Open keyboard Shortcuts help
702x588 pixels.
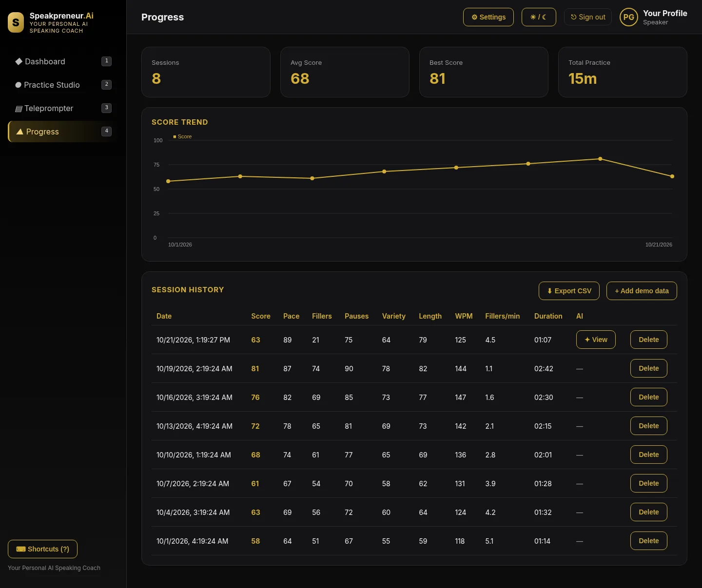point(42,549)
